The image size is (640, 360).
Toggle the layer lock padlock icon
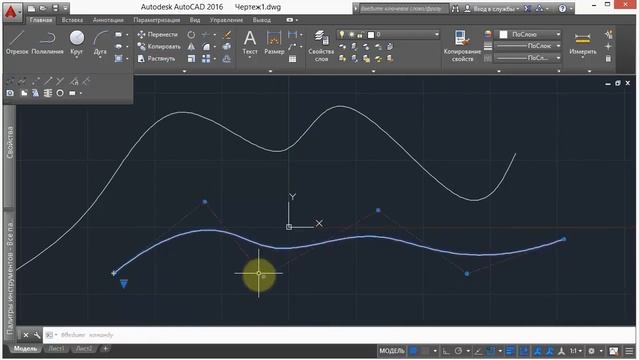360,35
